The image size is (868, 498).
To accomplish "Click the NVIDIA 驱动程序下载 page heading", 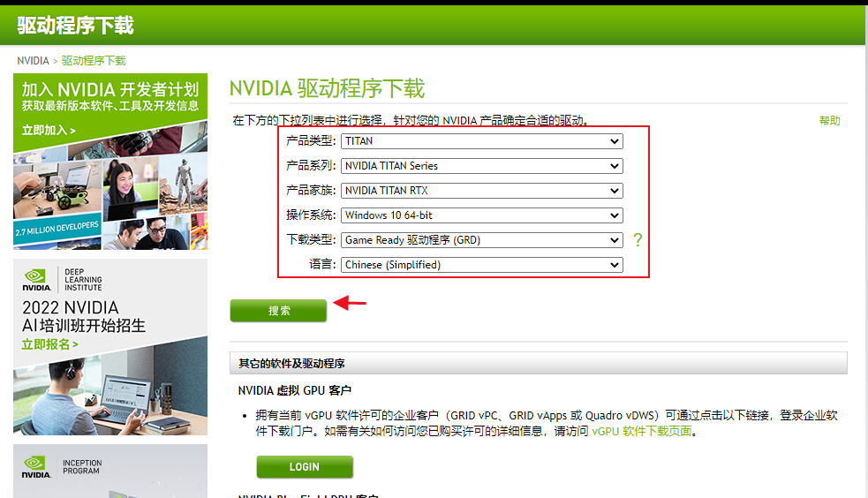I will tap(328, 88).
